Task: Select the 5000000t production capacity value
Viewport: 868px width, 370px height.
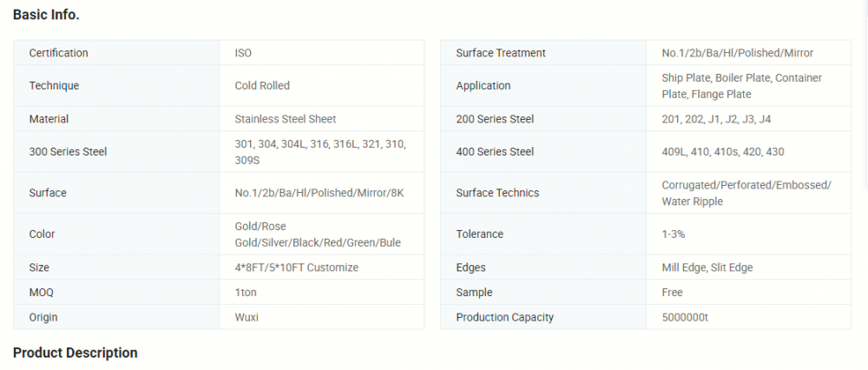Action: [x=685, y=317]
